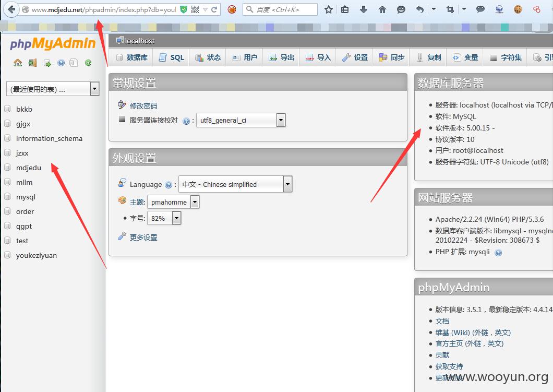Viewport: 553px width, 392px height.
Task: Open undo history dropdown arrow in toolbar
Action: (x=434, y=9)
